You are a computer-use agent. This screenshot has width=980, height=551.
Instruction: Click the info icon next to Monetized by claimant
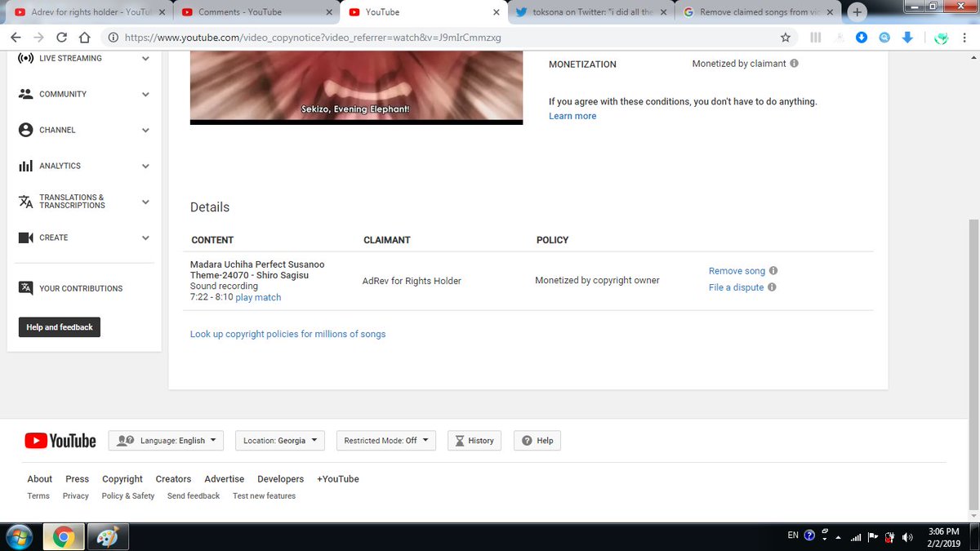795,64
